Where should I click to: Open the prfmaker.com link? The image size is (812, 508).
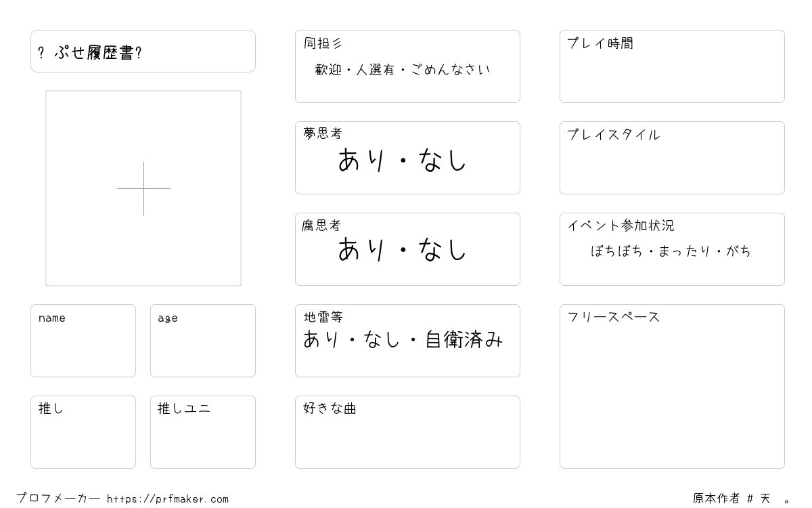click(x=168, y=499)
